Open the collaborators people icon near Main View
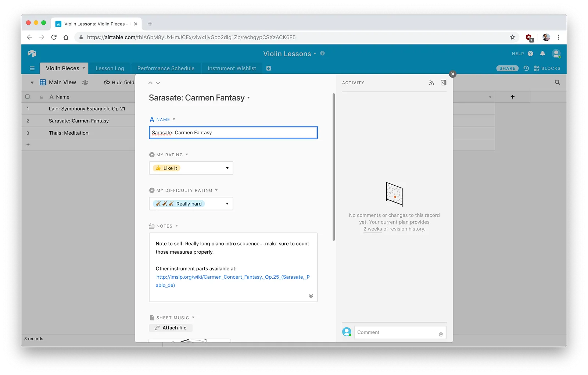 click(x=85, y=82)
